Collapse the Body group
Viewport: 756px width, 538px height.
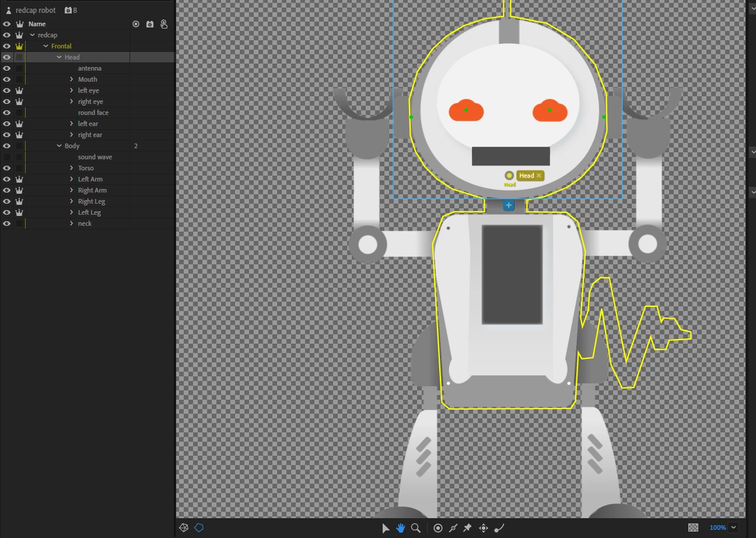point(59,146)
